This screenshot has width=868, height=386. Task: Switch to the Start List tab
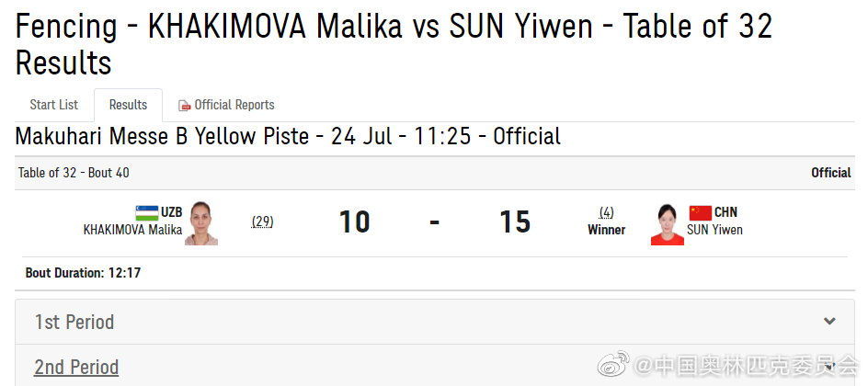[x=54, y=105]
